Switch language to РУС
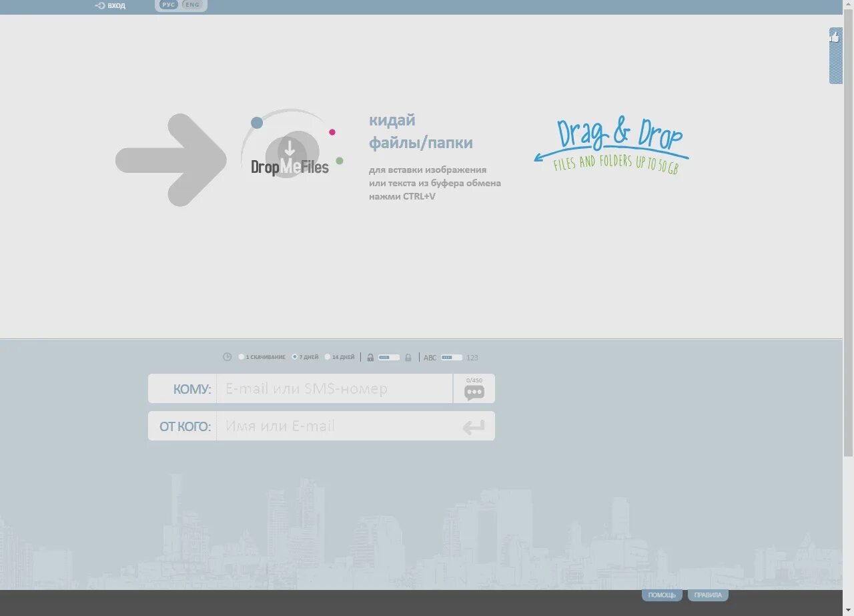This screenshot has height=616, width=854. tap(169, 5)
